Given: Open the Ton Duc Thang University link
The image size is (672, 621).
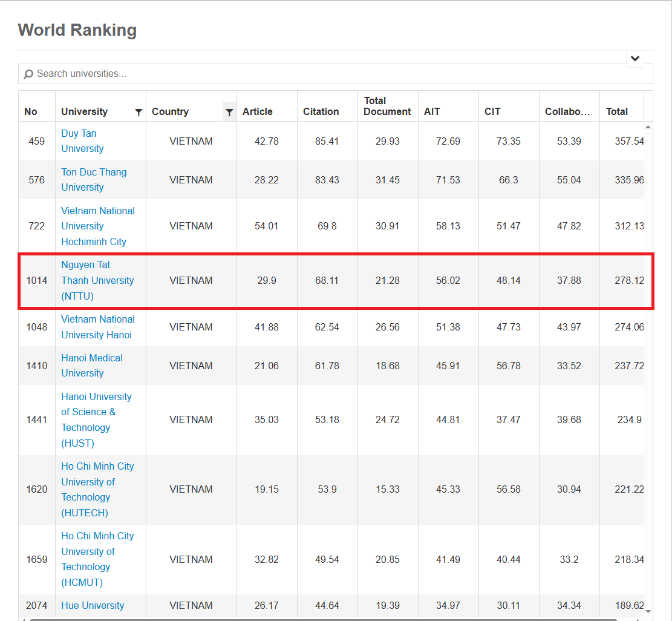Looking at the screenshot, I should 94,180.
